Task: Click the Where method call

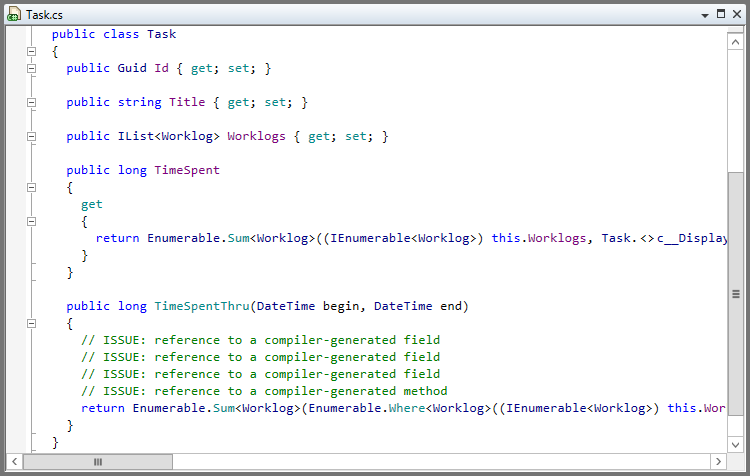Action: (x=407, y=408)
